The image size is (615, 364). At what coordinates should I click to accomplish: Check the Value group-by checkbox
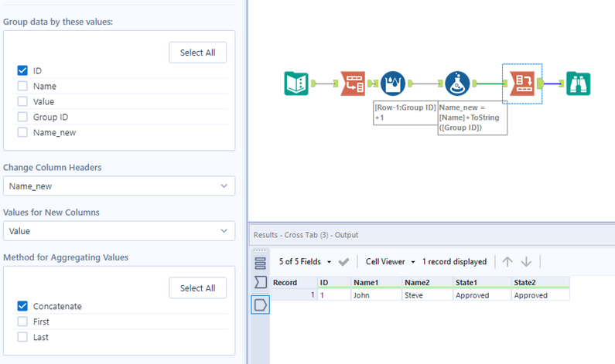(x=22, y=101)
